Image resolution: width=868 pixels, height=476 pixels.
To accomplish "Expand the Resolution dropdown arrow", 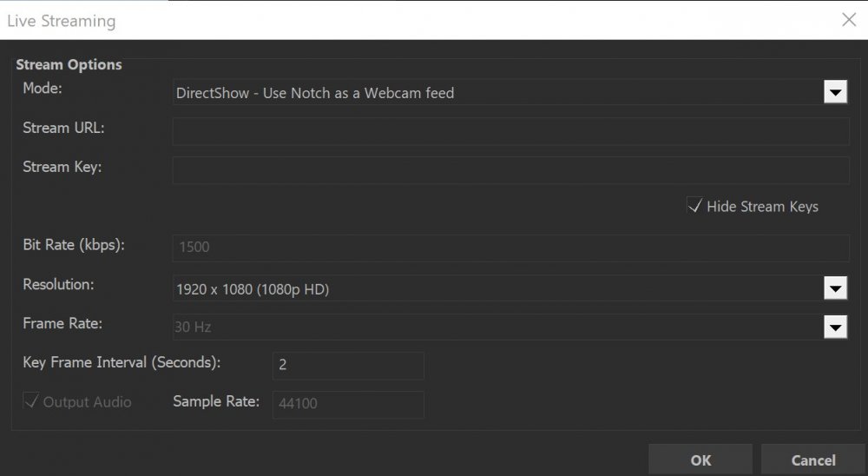I will click(834, 288).
